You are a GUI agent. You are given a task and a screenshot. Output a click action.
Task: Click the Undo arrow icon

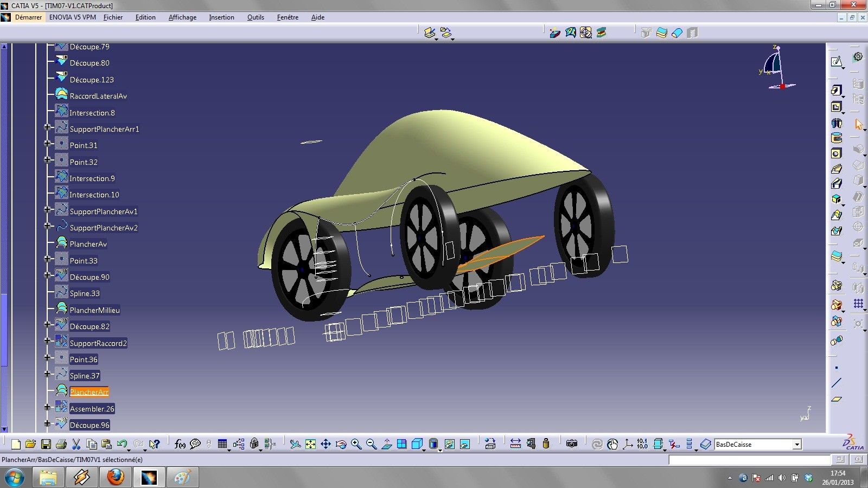[122, 445]
